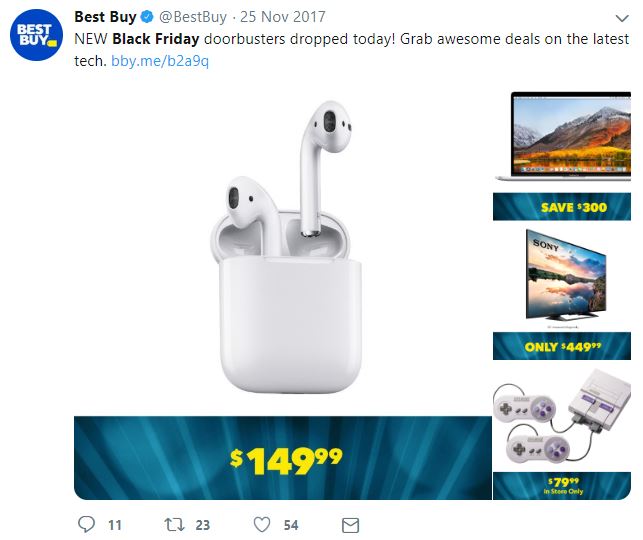The width and height of the screenshot is (643, 540).
Task: Open the AirPods product image
Action: 285,246
